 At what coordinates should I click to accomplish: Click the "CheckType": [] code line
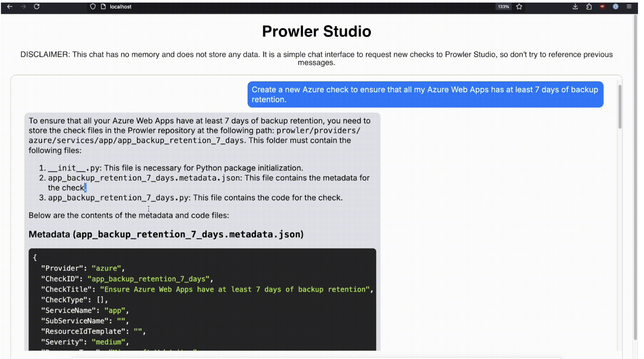click(74, 300)
